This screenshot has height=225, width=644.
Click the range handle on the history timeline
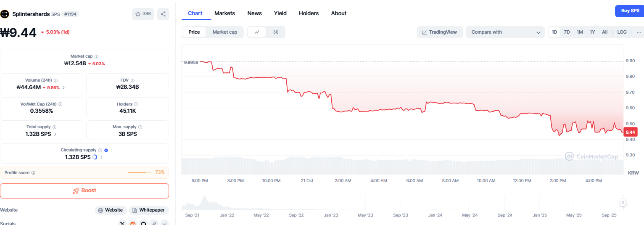click(623, 202)
